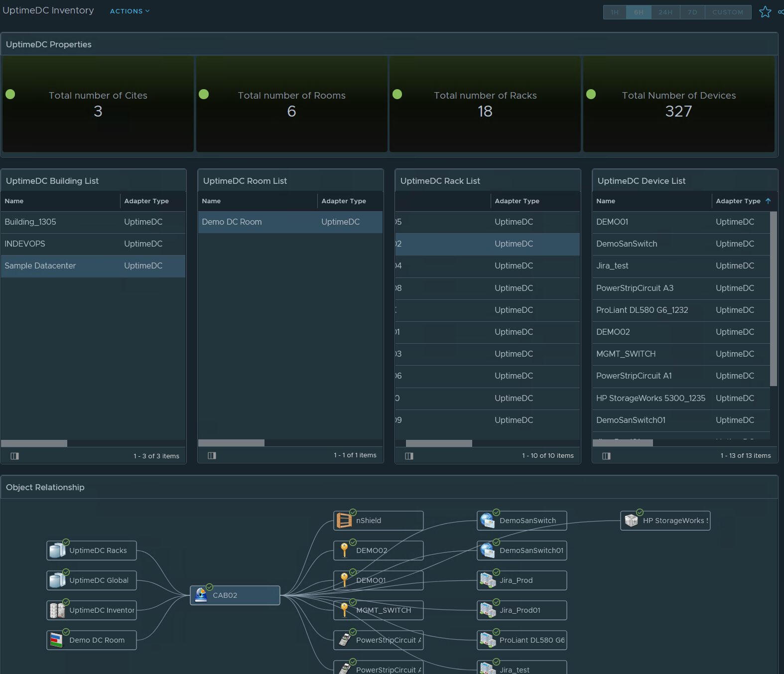Select the 7D time range
The height and width of the screenshot is (674, 784).
click(x=692, y=12)
